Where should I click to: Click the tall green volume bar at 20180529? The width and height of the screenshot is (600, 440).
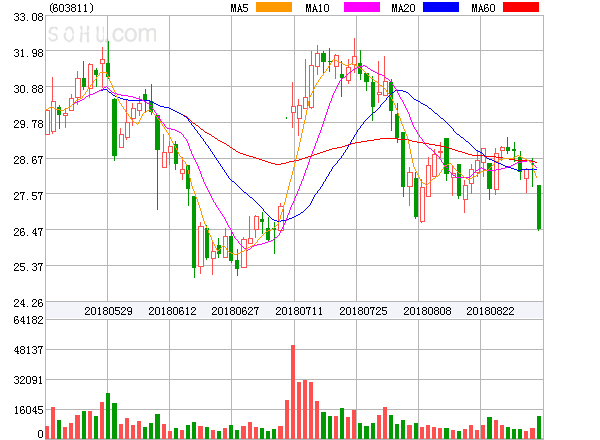108,416
